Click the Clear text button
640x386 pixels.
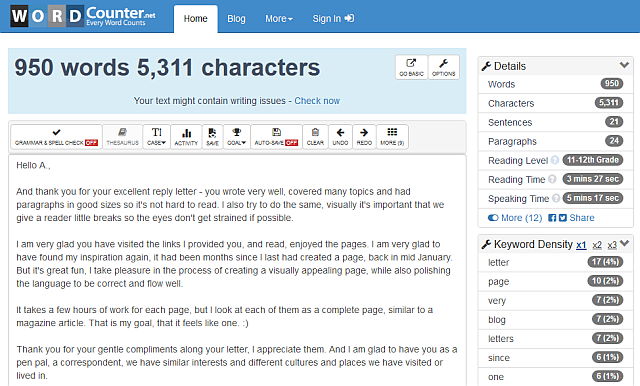[315, 137]
